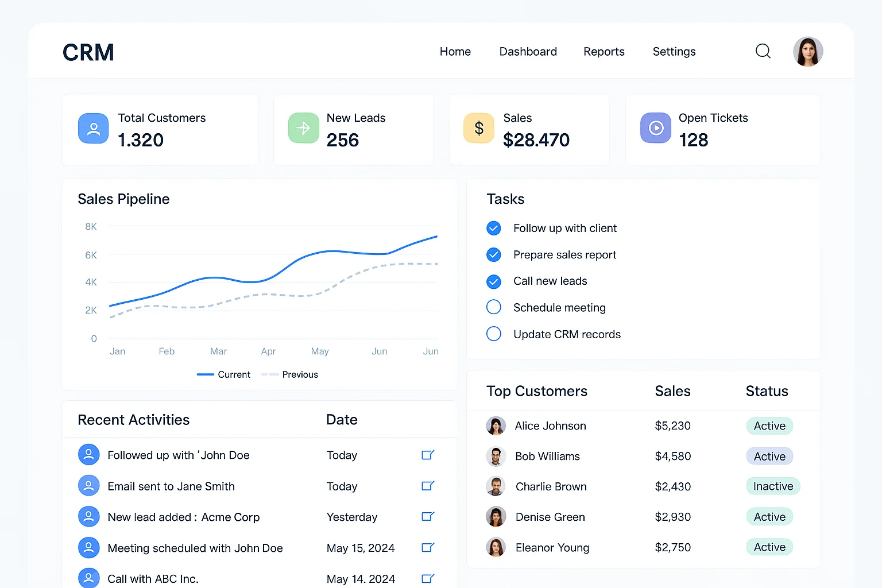
Task: Click Alice Johnson's avatar photo
Action: (x=496, y=425)
